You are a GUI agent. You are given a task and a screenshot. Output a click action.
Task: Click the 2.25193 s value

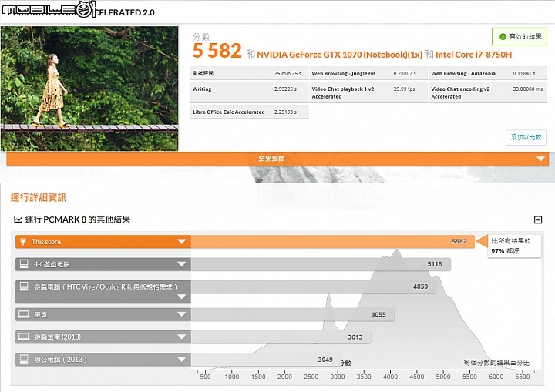[285, 112]
